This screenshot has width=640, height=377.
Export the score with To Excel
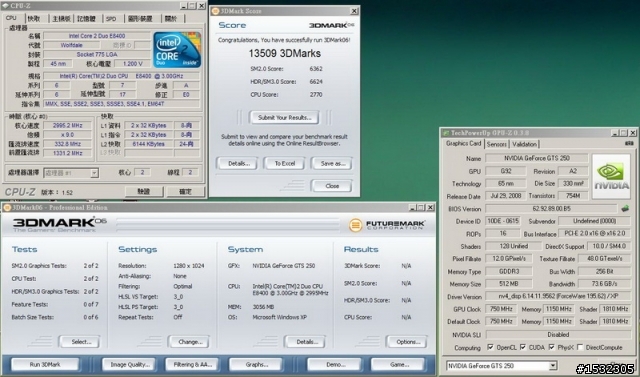click(284, 164)
